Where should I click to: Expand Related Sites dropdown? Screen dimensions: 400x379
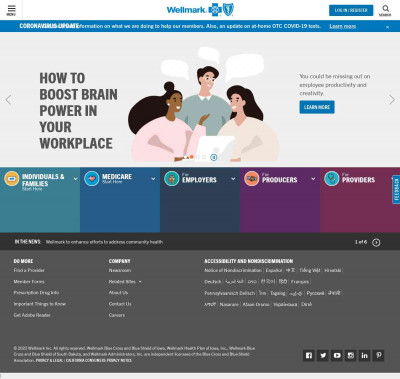pos(125,282)
